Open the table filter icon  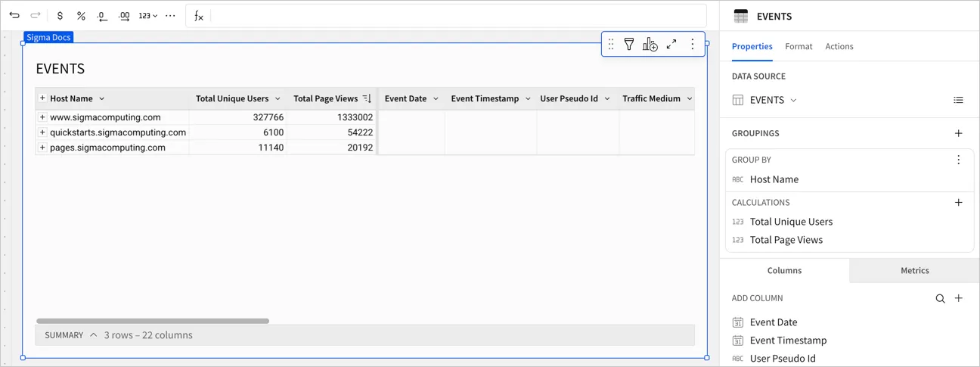[x=629, y=45]
